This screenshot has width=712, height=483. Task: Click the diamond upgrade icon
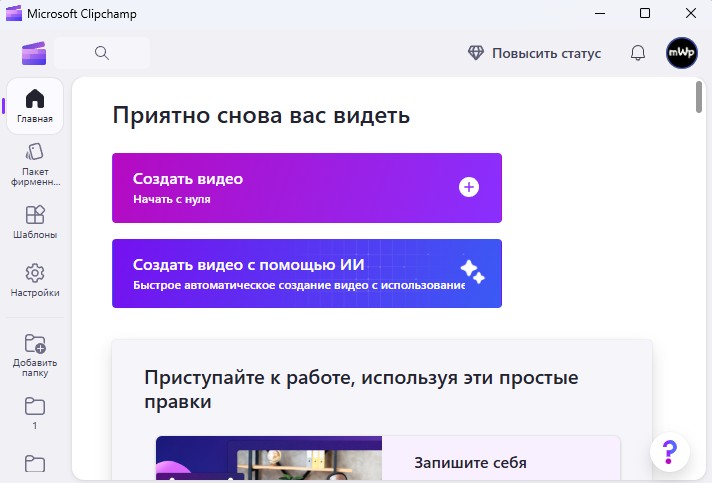pos(476,53)
